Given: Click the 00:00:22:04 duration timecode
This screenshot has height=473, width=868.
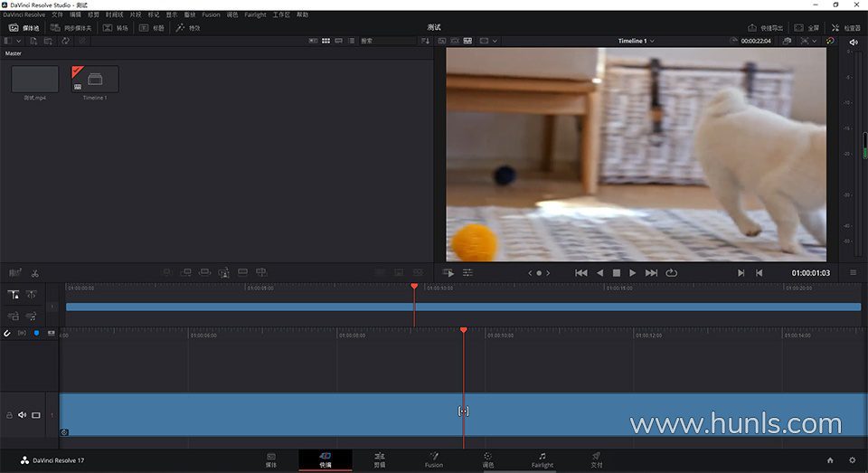Looking at the screenshot, I should click(x=756, y=41).
